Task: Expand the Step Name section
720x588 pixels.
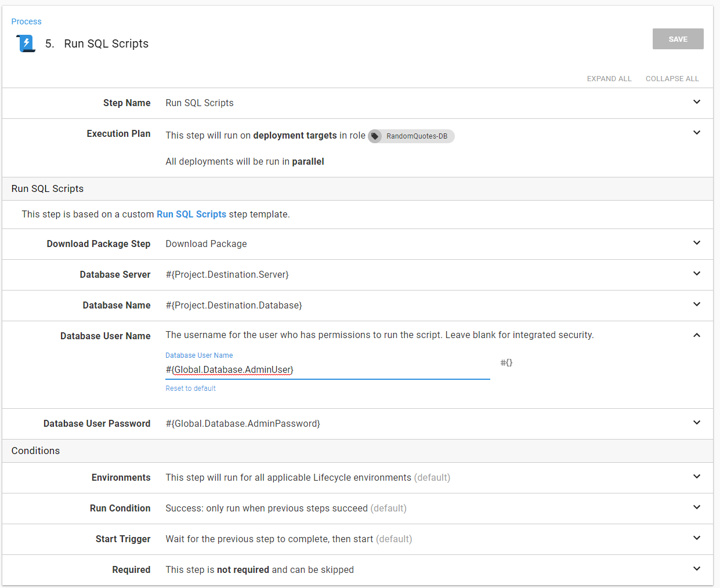Action: click(696, 102)
